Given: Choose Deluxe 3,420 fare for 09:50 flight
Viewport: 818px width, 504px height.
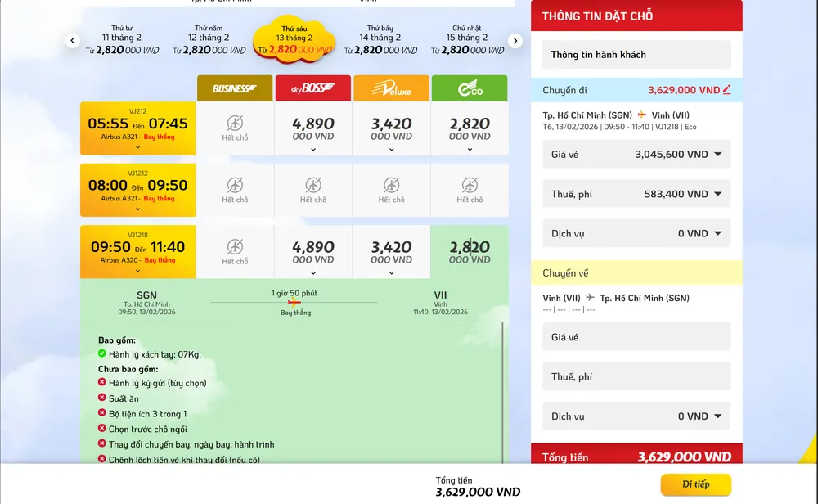Looking at the screenshot, I should (x=391, y=251).
